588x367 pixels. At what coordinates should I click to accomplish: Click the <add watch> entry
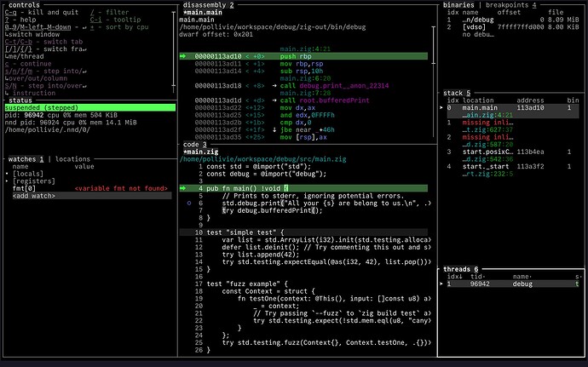pyautogui.click(x=32, y=196)
